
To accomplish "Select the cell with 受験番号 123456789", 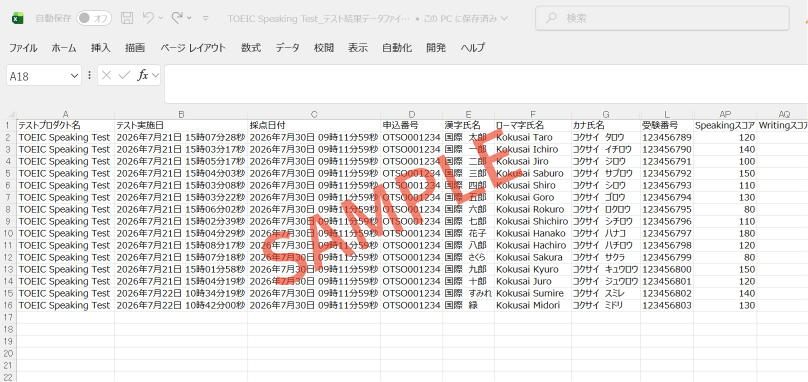I will click(x=667, y=138).
